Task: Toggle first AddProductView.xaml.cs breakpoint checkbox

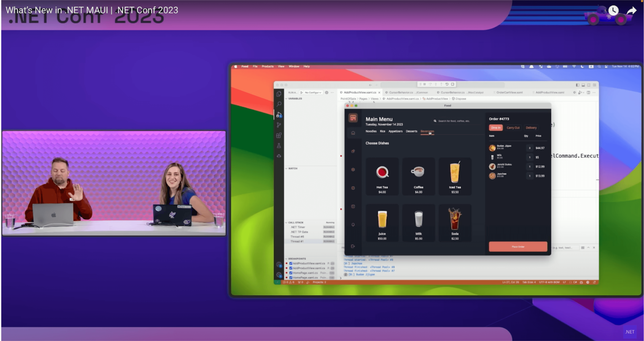Action: tap(291, 263)
